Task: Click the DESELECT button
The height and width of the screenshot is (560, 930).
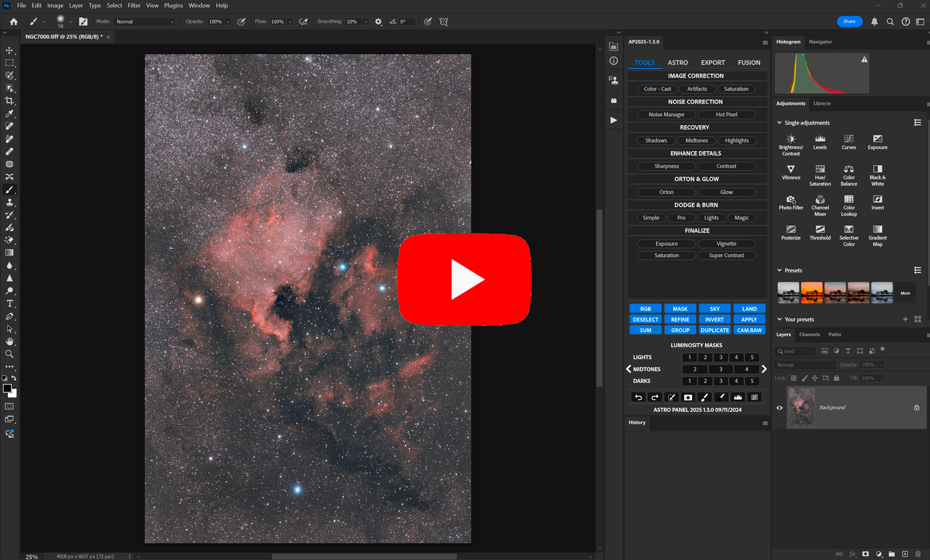Action: click(x=646, y=319)
